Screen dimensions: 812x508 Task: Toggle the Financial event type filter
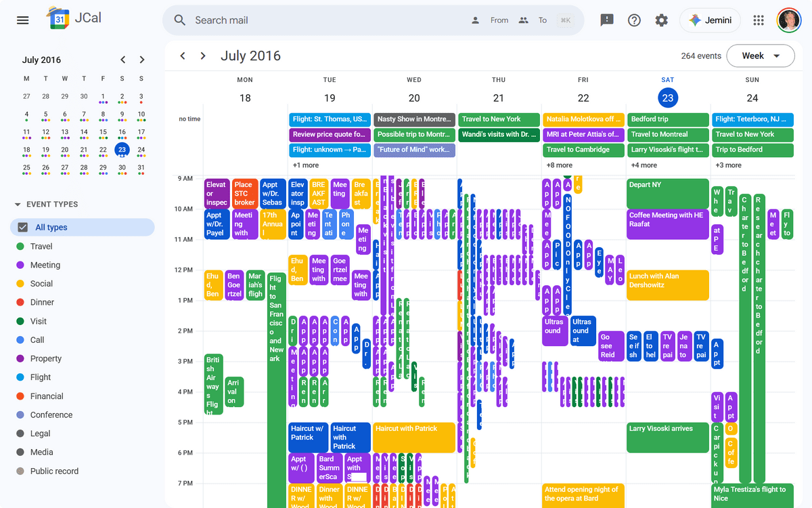pyautogui.click(x=47, y=396)
